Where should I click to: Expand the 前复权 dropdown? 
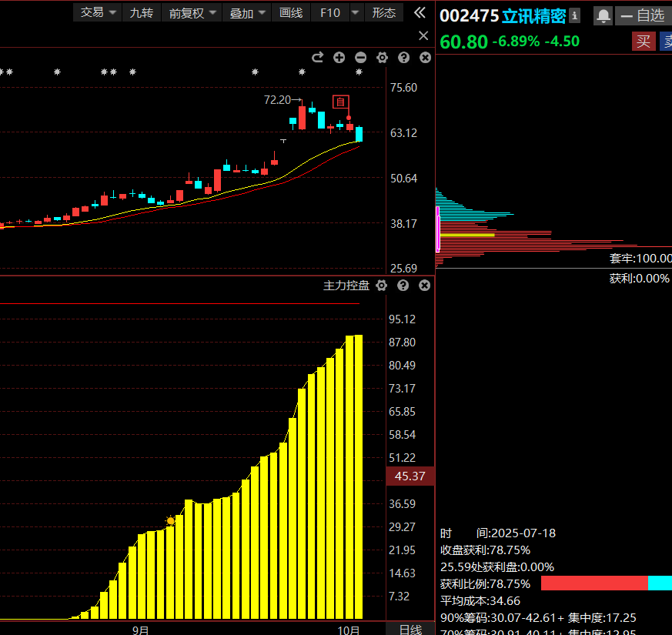tap(194, 12)
